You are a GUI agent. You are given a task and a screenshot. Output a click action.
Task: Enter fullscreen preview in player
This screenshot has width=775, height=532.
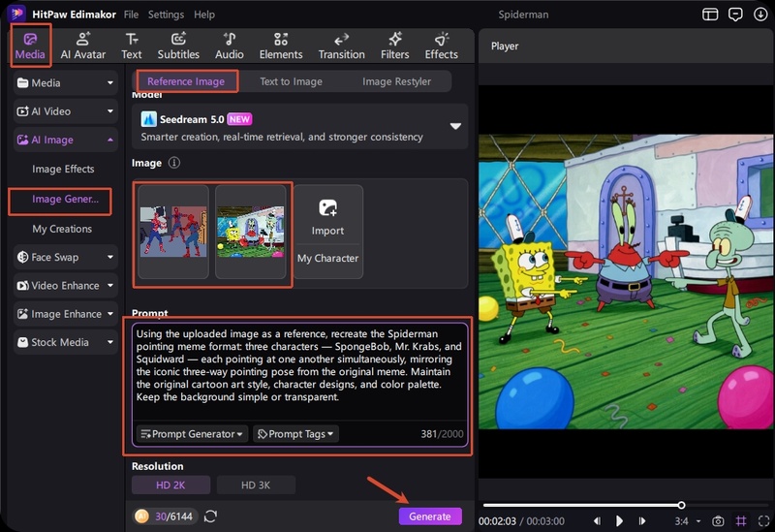(x=763, y=521)
